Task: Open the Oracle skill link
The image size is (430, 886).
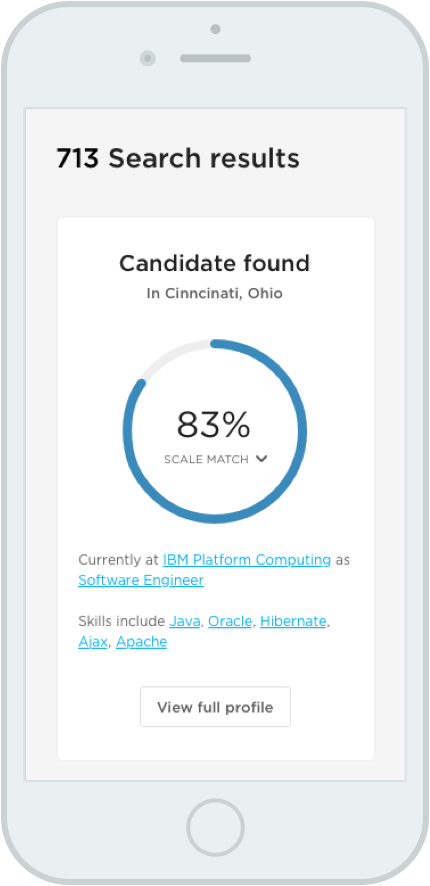Action: (230, 622)
